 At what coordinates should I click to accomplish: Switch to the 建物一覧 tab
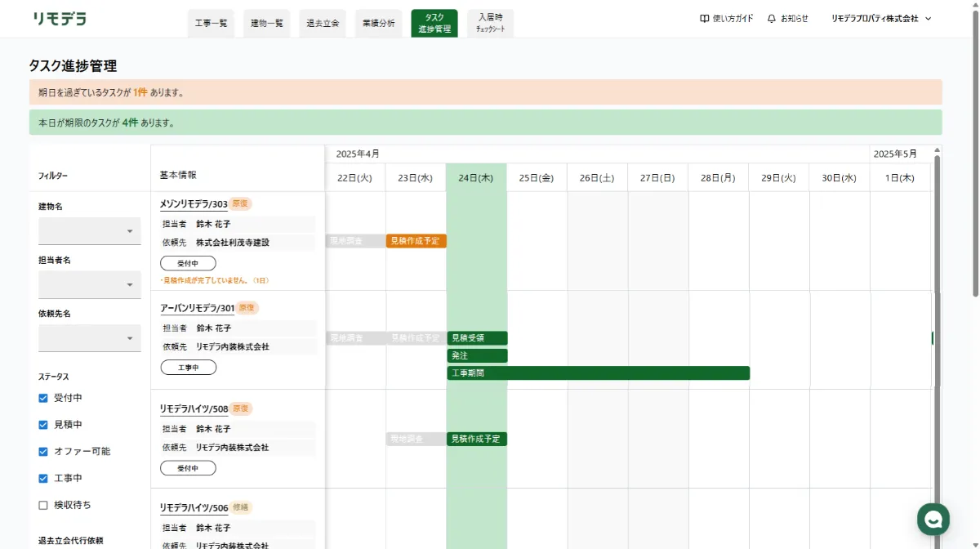coord(266,24)
